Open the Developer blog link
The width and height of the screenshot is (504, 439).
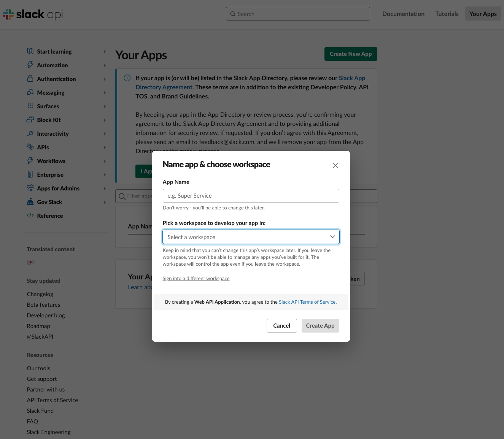tap(46, 315)
